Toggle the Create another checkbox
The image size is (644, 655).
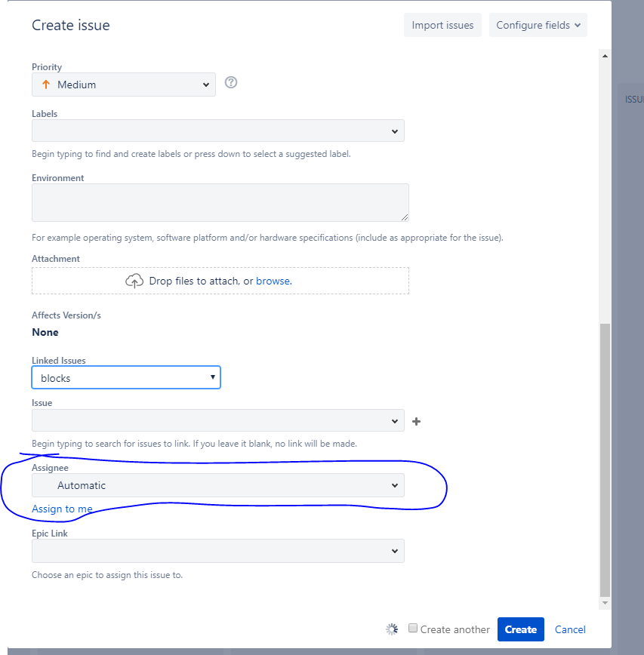[x=413, y=628]
